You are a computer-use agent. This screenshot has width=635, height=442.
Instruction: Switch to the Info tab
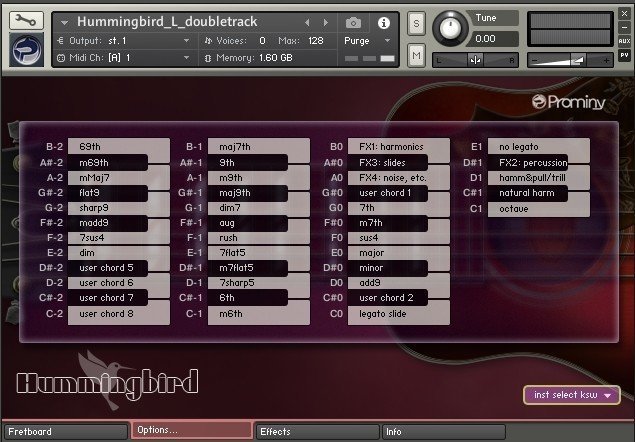click(x=444, y=431)
